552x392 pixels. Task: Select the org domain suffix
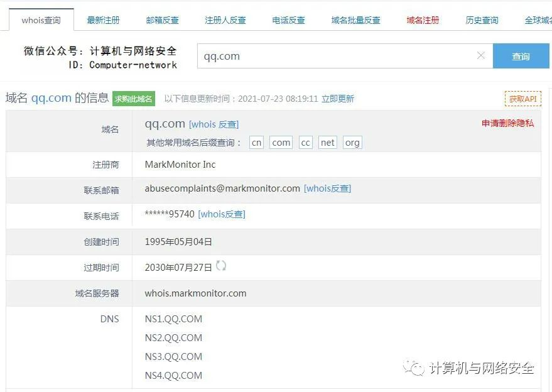point(352,143)
